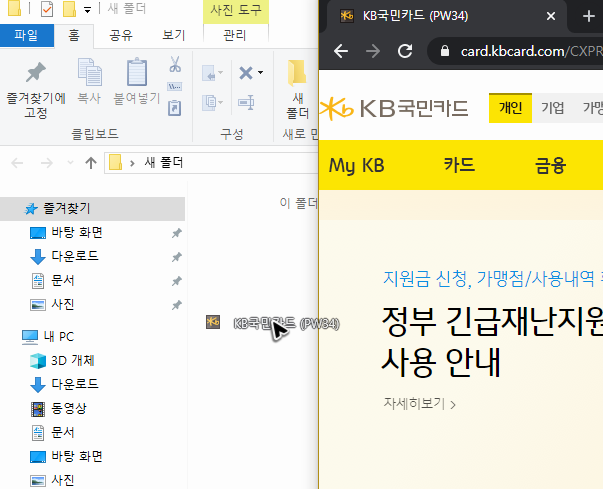603x489 pixels.
Task: Click the scissors Cut icon
Action: click(x=175, y=64)
